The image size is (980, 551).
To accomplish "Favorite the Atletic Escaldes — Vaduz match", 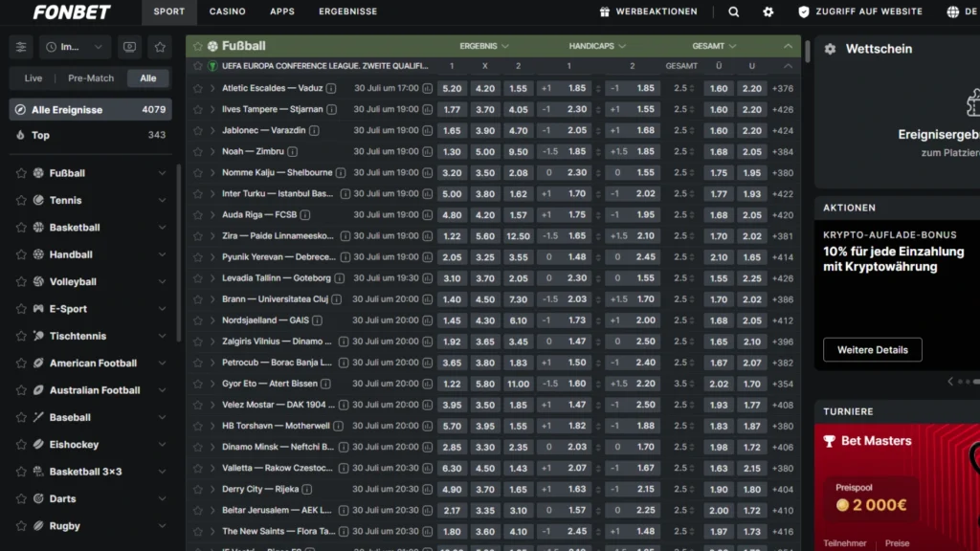I will [x=197, y=89].
